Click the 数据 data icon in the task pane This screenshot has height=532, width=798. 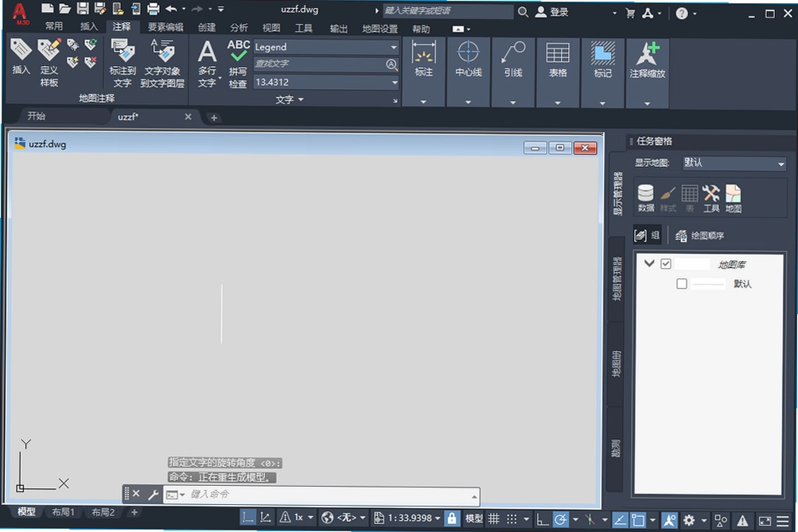646,198
